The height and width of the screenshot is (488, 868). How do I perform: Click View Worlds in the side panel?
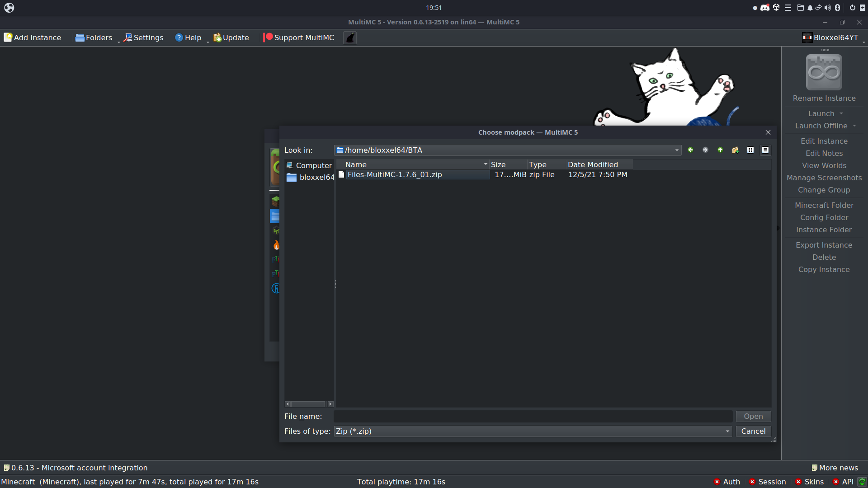point(824,166)
